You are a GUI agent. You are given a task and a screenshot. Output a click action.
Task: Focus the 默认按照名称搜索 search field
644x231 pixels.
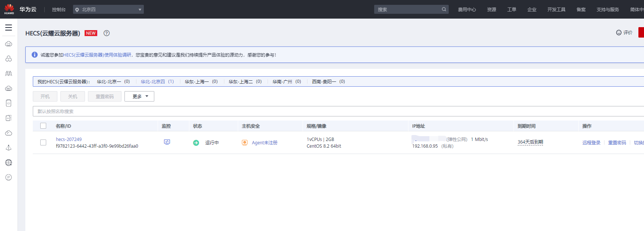pyautogui.click(x=338, y=111)
